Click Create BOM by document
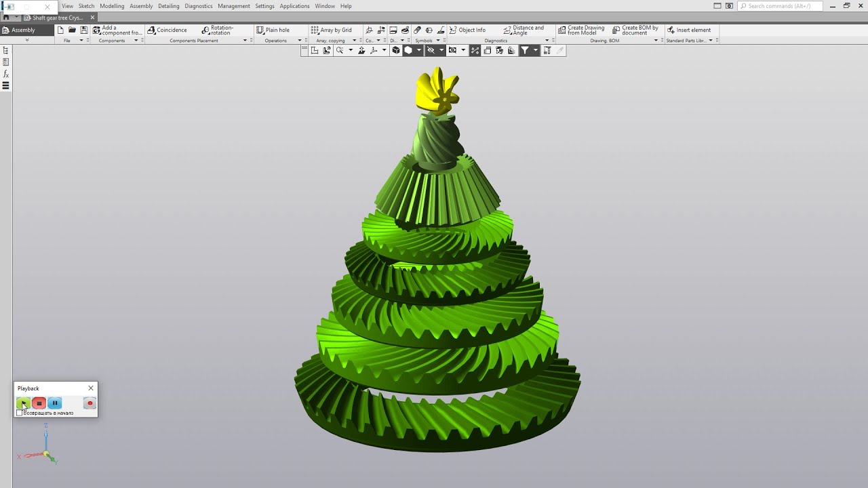The width and height of the screenshot is (868, 488). (635, 30)
